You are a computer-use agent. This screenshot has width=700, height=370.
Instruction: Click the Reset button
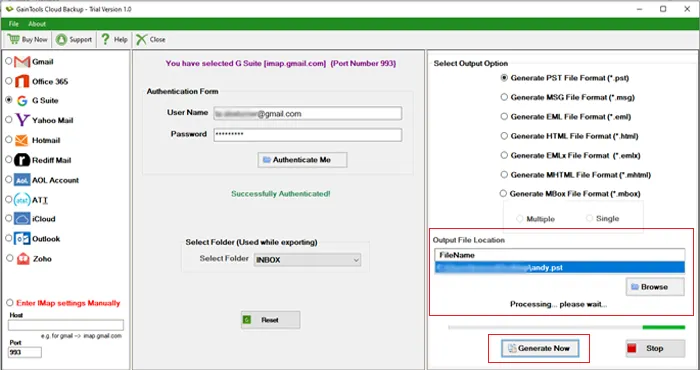[271, 320]
